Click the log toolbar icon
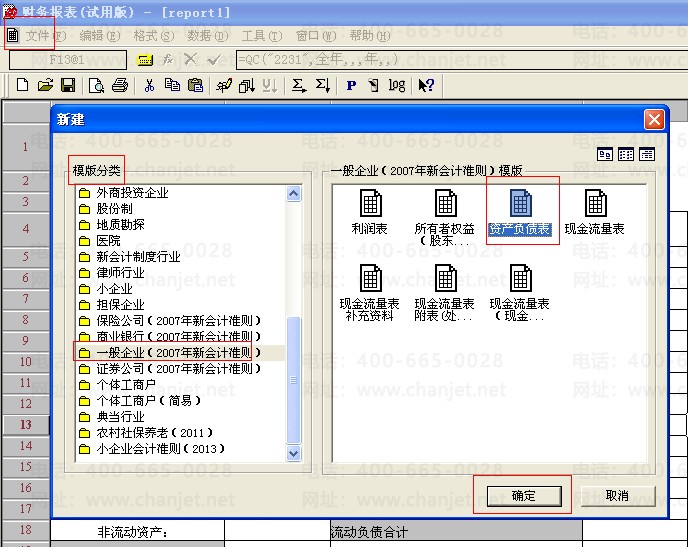Viewport: 688px width, 547px height. tap(397, 85)
